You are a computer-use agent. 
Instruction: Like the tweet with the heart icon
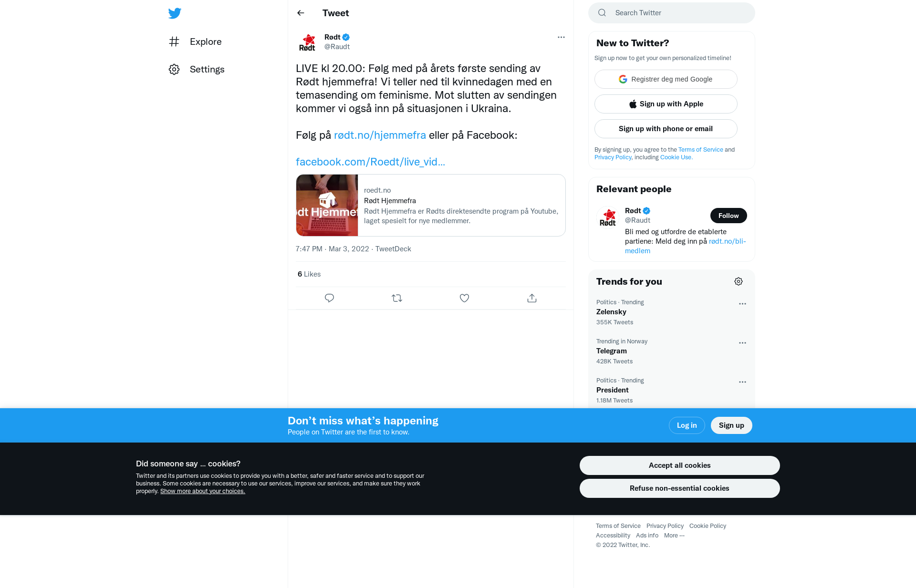point(464,298)
